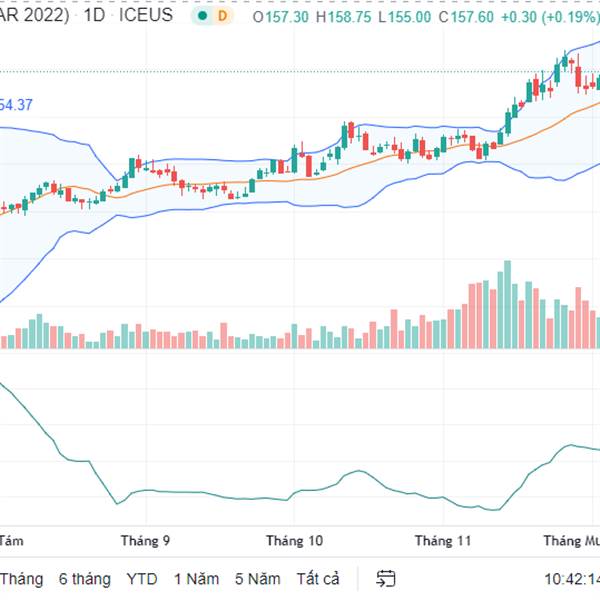Click the change value +0.30
The height and width of the screenshot is (600, 600).
(x=518, y=17)
